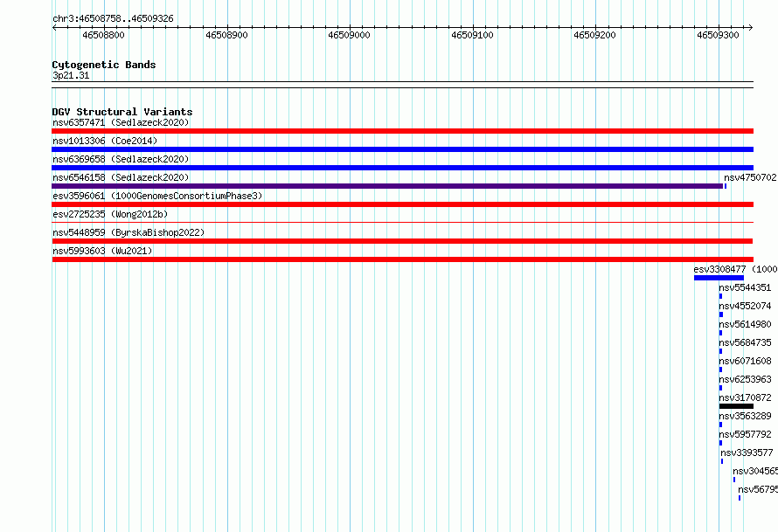Select the nsv3563289 variant label
778x532 pixels.
[746, 416]
